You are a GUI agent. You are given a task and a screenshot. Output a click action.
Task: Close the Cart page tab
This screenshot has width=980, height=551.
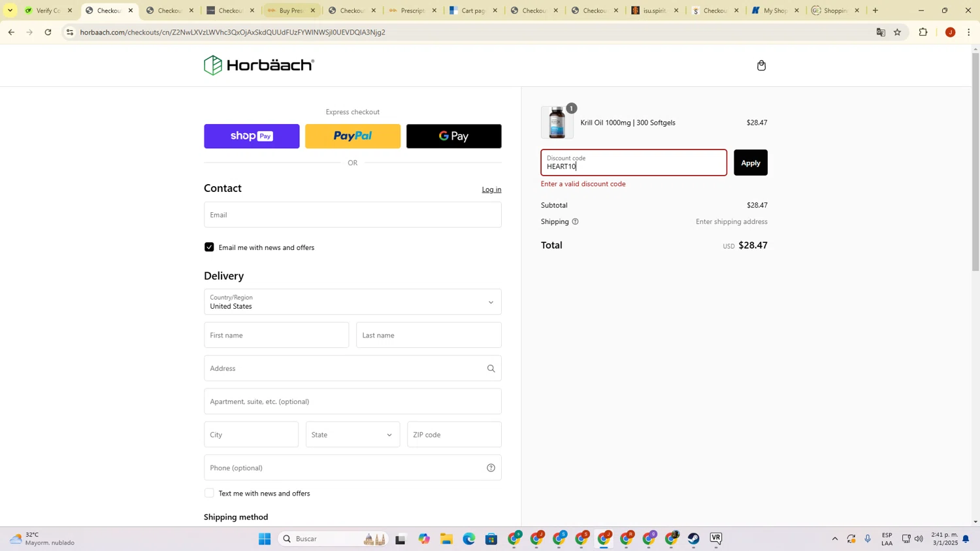coord(495,10)
